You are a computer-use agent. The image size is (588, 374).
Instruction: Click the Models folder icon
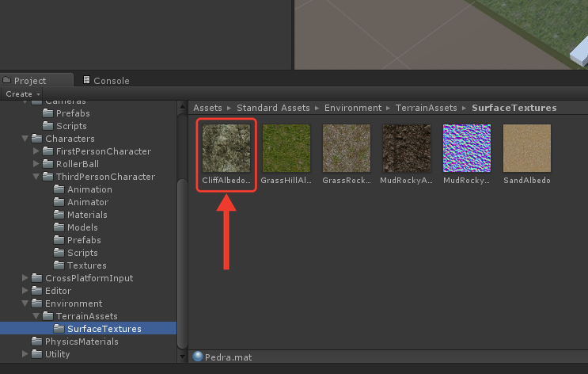59,227
